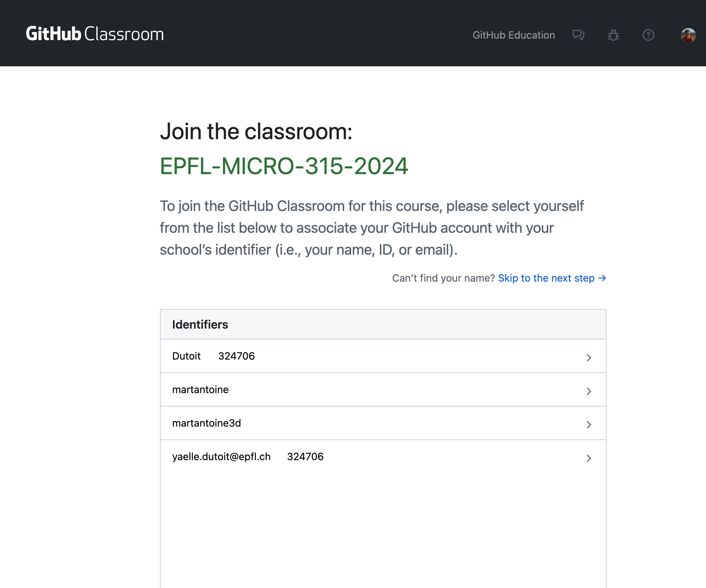Viewport: 706px width, 588px height.
Task: Click the Identifiers list header
Action: coord(200,324)
